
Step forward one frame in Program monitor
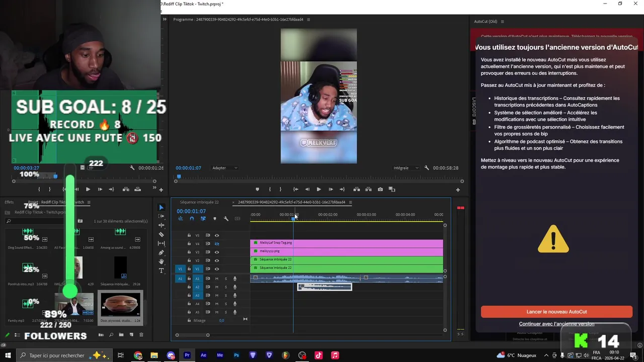(331, 190)
